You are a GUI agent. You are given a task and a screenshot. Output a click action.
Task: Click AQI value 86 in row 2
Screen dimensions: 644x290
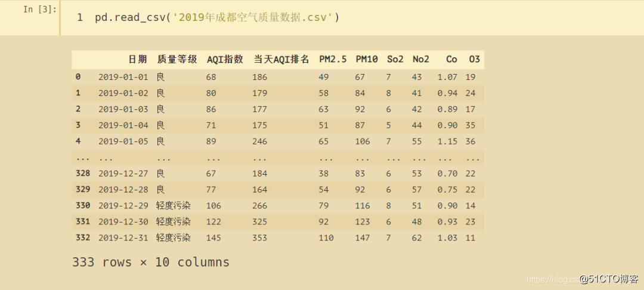[x=211, y=109]
